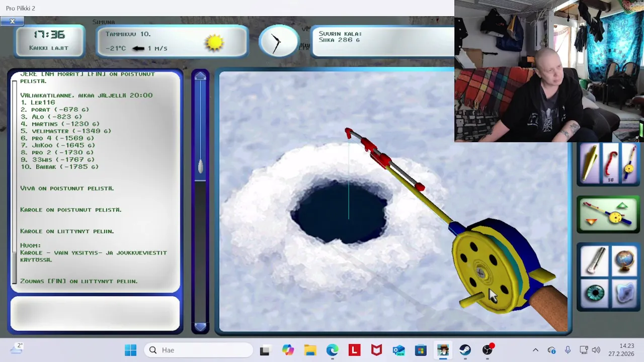644x362 pixels.
Task: Open the ice drill tool icon
Action: [x=595, y=260]
